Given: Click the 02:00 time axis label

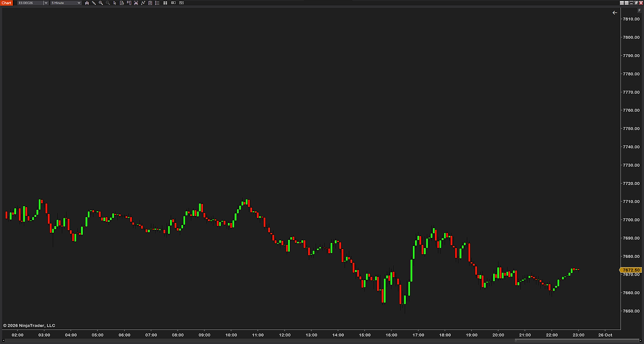Looking at the screenshot, I should click(17, 335).
